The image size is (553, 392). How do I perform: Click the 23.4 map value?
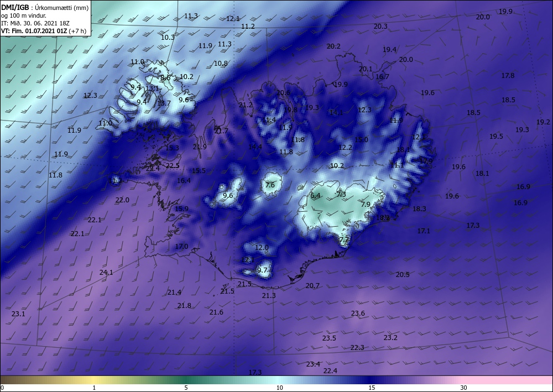[x=313, y=364]
